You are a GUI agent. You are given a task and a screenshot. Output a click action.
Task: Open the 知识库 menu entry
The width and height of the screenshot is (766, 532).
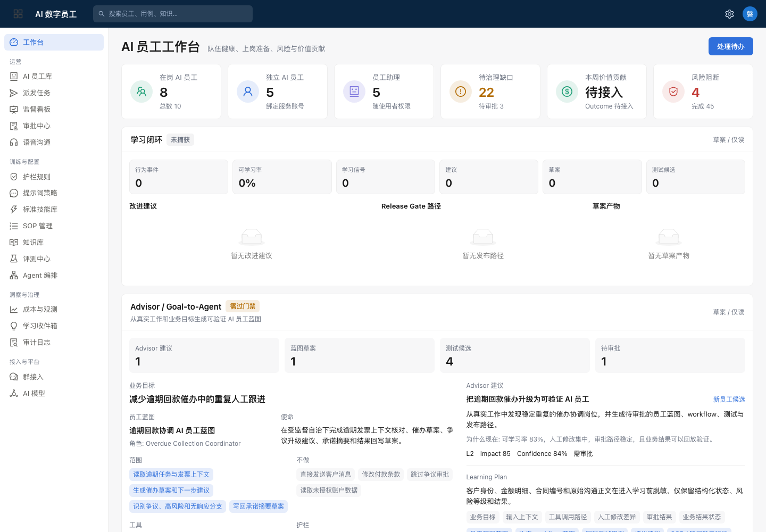54,242
